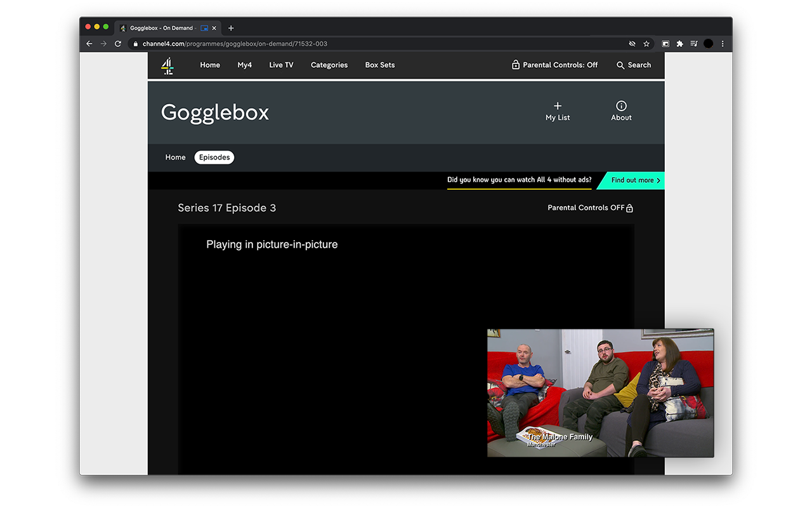This screenshot has width=812, height=508.
Task: Open the Chrome three-dot menu
Action: point(722,43)
